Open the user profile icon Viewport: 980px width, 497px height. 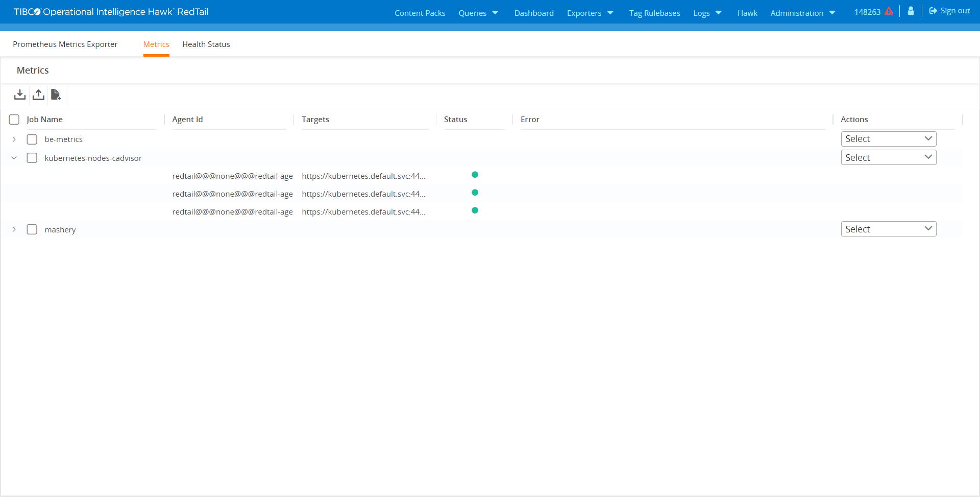[x=911, y=11]
